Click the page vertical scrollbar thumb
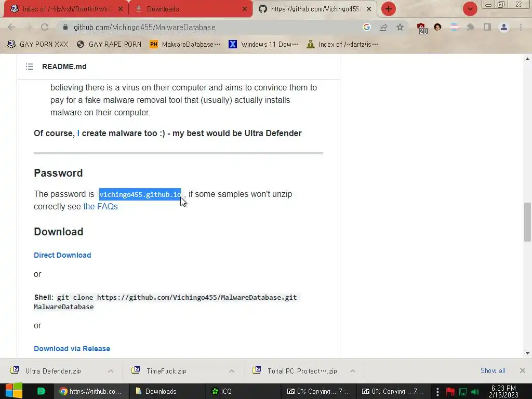The height and width of the screenshot is (399, 532). click(x=527, y=222)
